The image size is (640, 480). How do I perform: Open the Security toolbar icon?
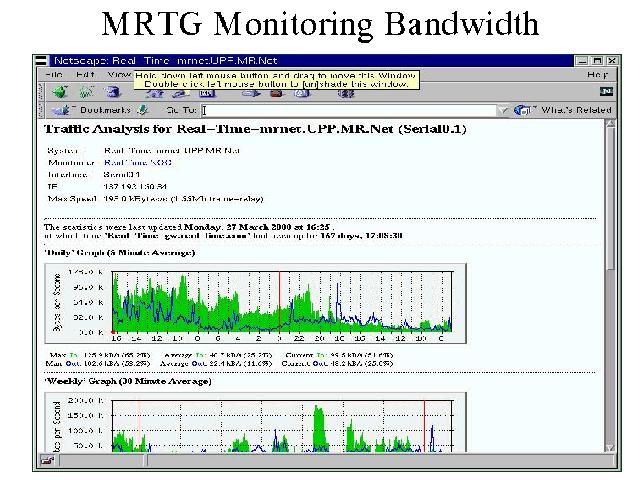click(276, 94)
